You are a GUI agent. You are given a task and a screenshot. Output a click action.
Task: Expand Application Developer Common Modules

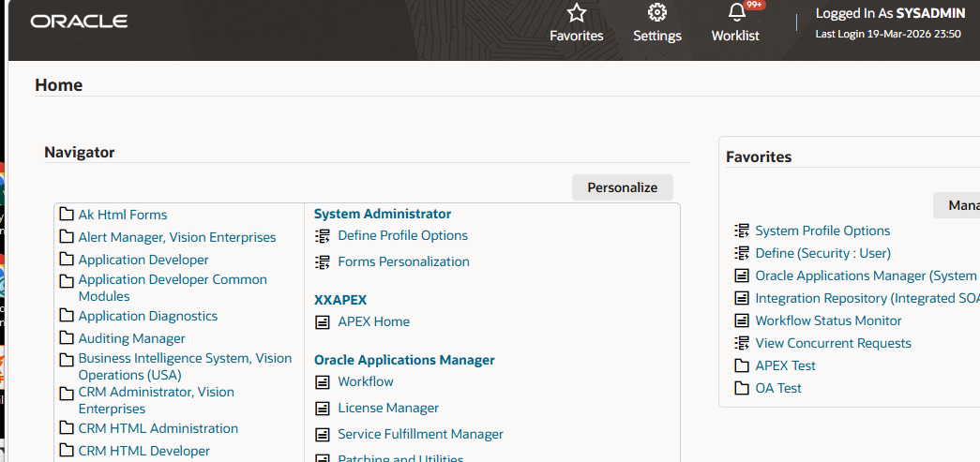click(173, 288)
